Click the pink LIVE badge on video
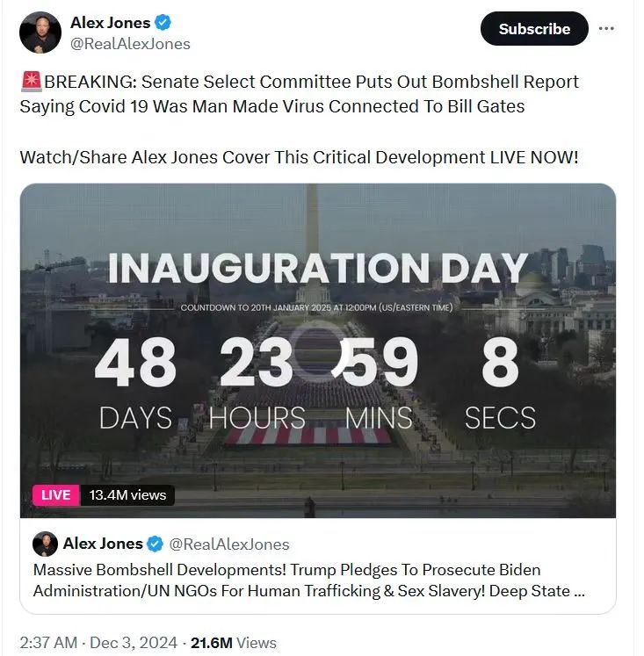 click(x=55, y=495)
